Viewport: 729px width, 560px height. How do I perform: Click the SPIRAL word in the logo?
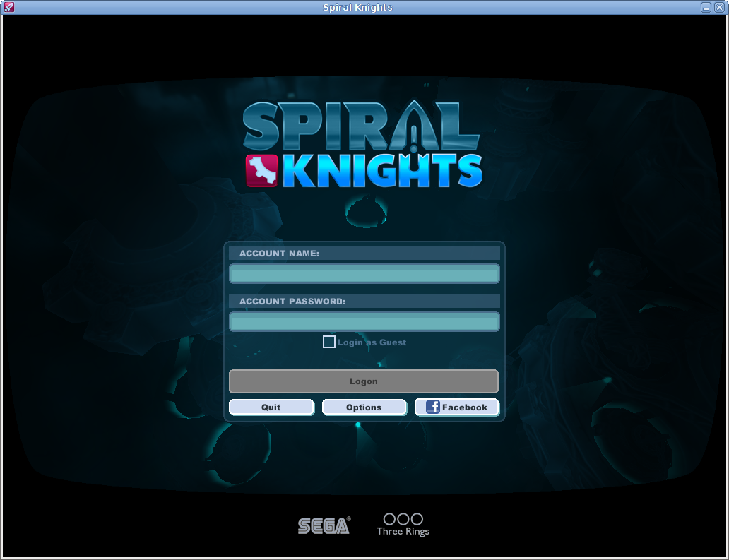point(361,125)
